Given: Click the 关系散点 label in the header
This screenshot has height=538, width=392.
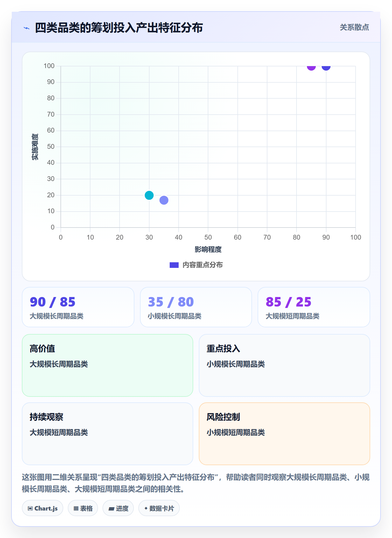Looking at the screenshot, I should (x=354, y=27).
